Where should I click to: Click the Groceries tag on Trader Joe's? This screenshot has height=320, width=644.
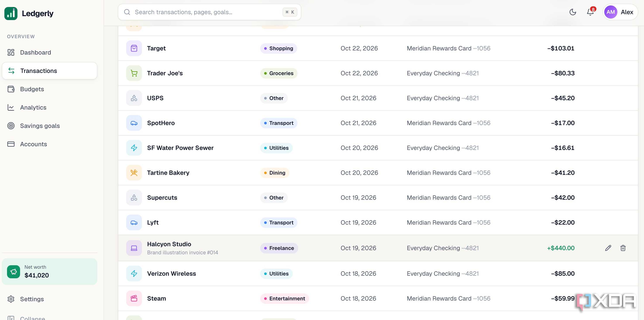pyautogui.click(x=279, y=73)
